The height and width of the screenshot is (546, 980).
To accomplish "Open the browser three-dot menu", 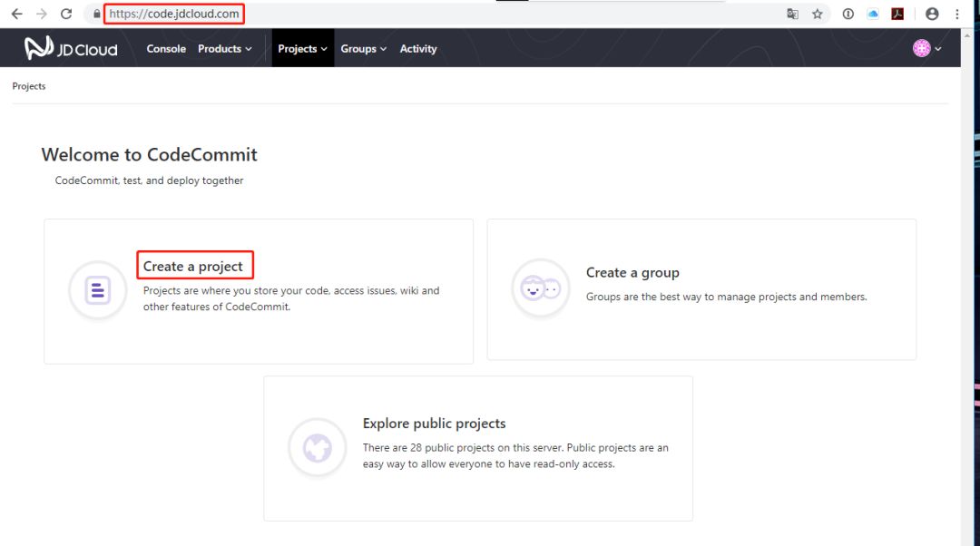I will coord(957,14).
